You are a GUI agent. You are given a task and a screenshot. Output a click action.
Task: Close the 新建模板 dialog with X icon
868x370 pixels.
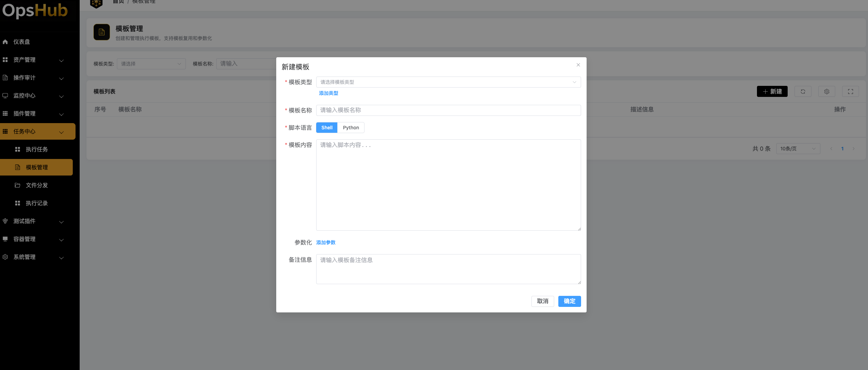coord(578,65)
